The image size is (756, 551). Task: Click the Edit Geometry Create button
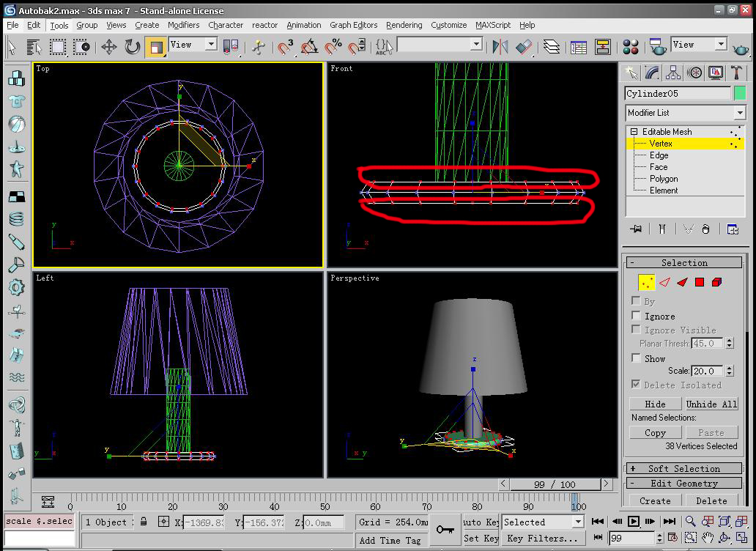[655, 500]
